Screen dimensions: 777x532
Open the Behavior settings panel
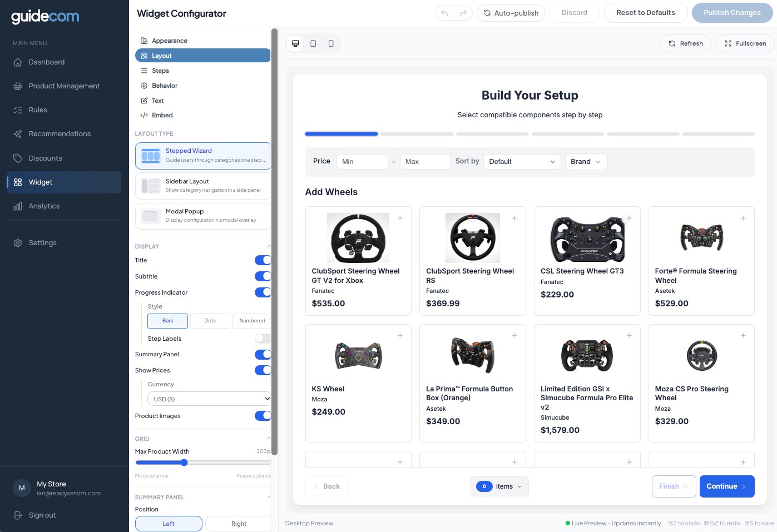point(164,86)
